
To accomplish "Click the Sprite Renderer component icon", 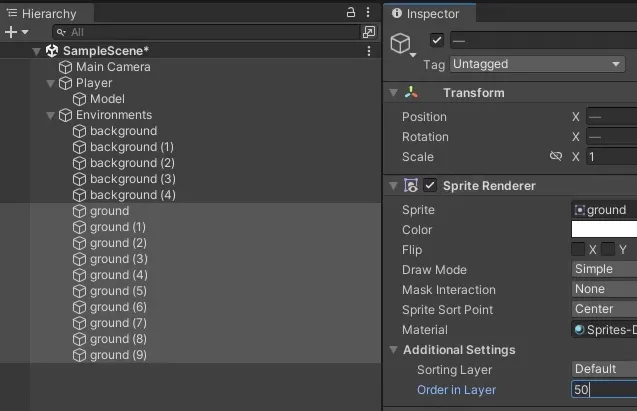I will click(411, 186).
